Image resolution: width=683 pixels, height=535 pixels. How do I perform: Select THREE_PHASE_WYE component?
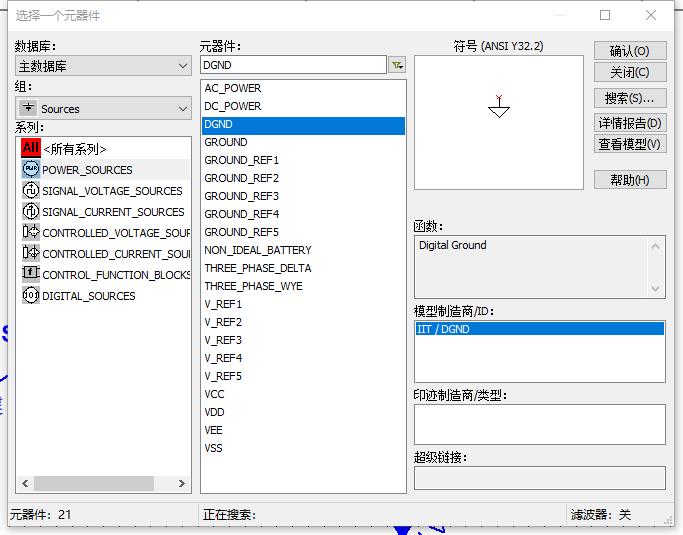tap(303, 286)
